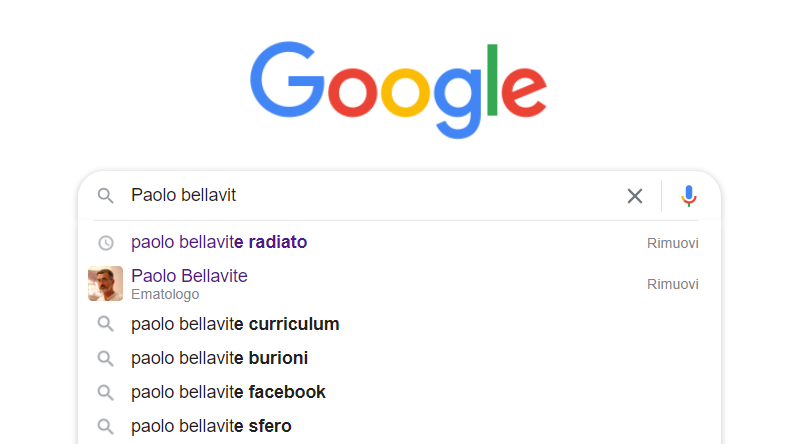803x444 pixels.
Task: Click the Ematologo subtitle text
Action: (x=165, y=294)
